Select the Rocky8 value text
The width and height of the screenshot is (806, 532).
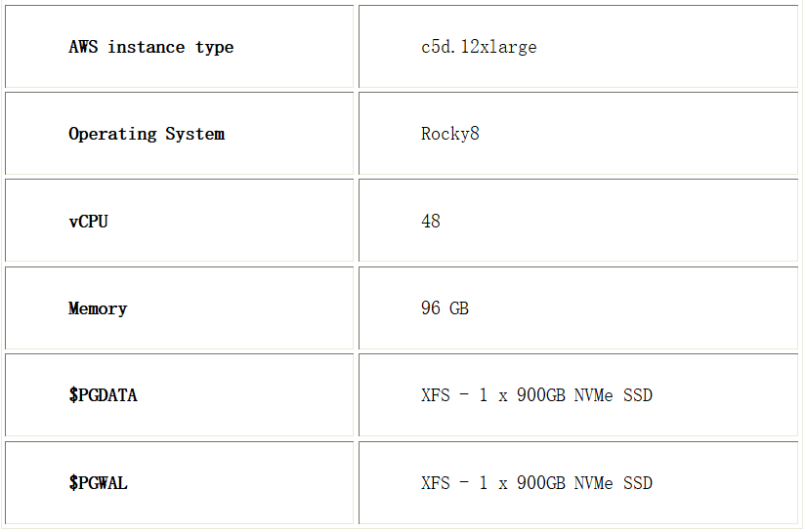pos(450,134)
